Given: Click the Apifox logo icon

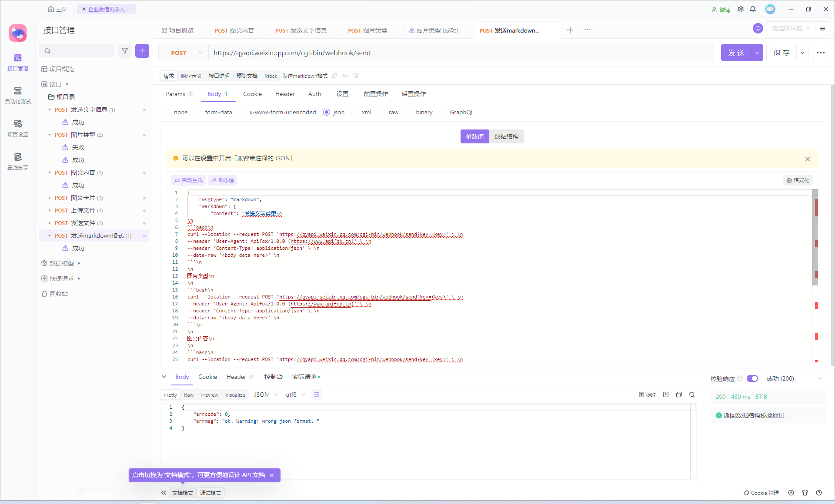Looking at the screenshot, I should pos(18,33).
